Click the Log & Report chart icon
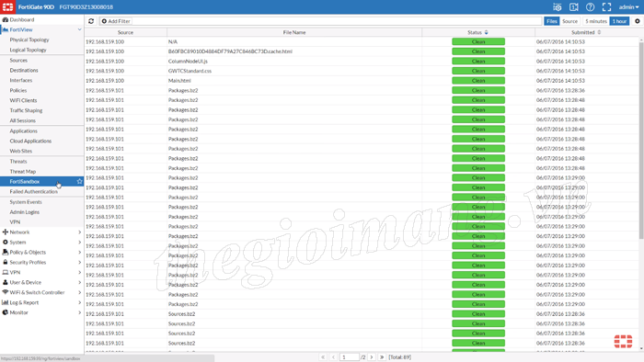644x362 pixels. (x=6, y=302)
